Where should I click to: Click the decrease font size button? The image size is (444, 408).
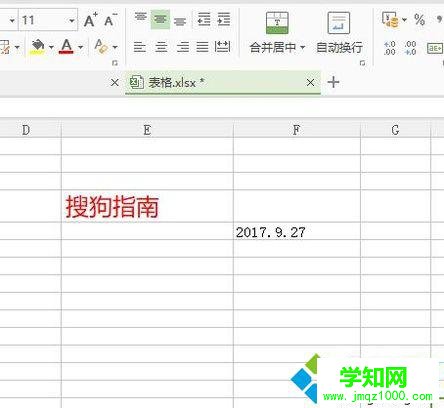(110, 20)
